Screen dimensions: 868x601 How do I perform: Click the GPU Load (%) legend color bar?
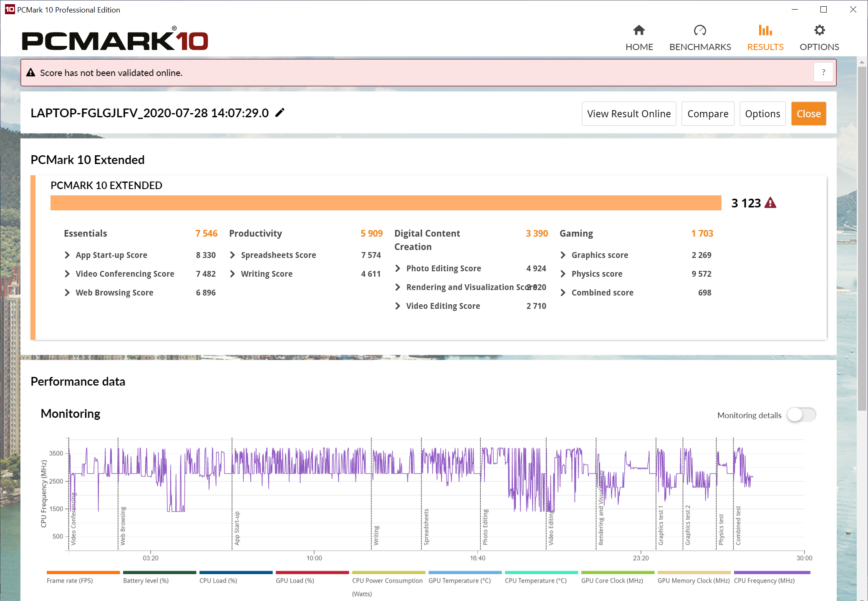[312, 573]
